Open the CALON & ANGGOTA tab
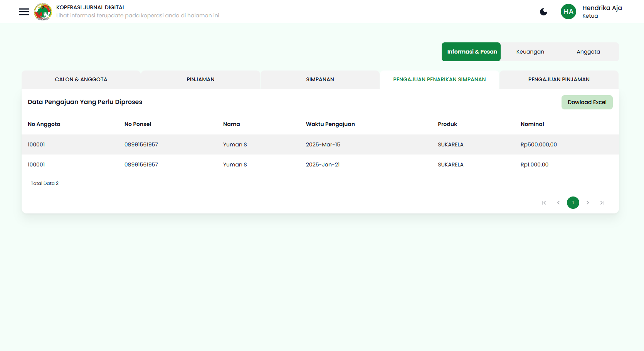This screenshot has height=351, width=644. (81, 79)
